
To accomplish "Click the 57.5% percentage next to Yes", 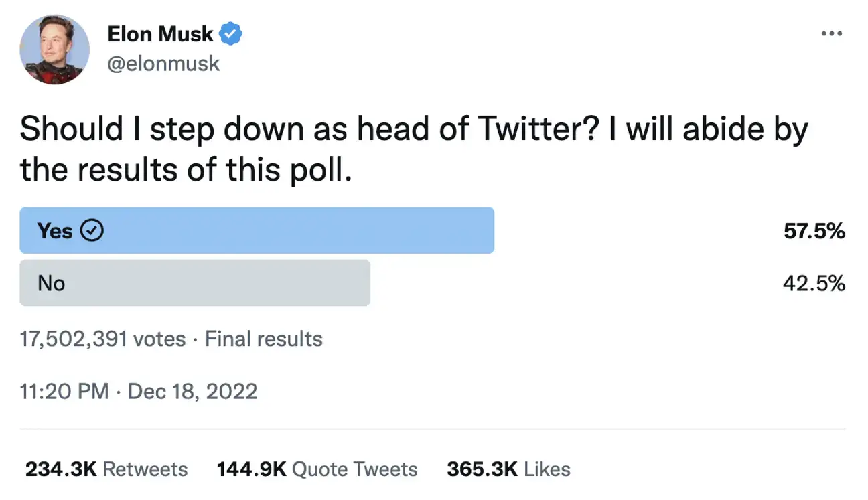I will 814,230.
